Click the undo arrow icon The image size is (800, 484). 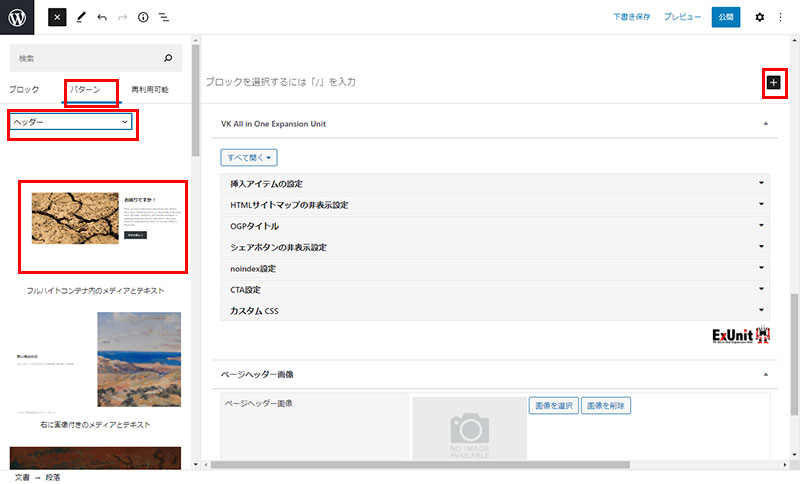[x=102, y=18]
